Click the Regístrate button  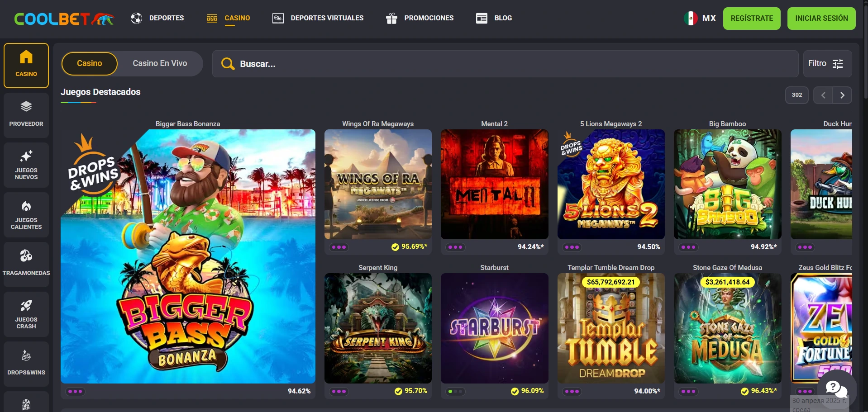point(752,19)
